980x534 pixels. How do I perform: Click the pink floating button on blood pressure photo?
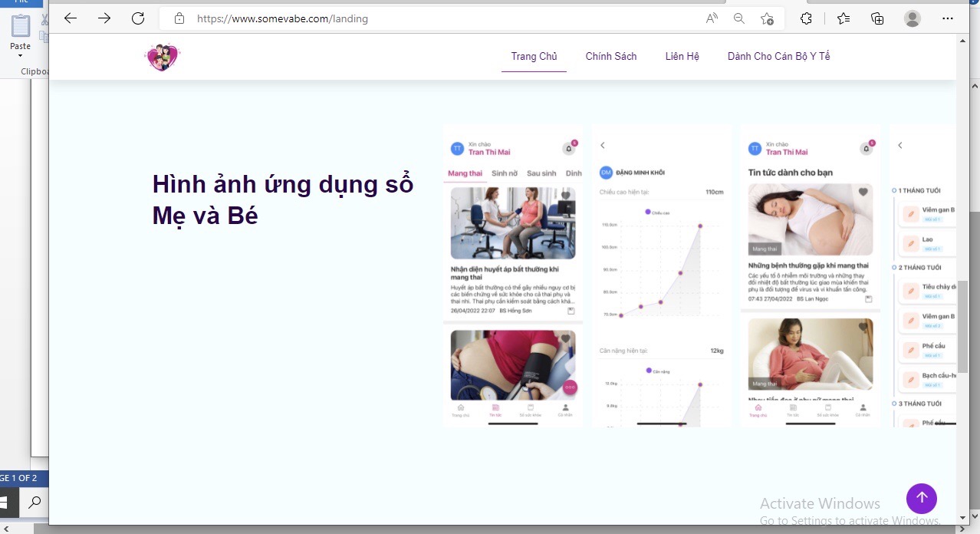(x=569, y=387)
